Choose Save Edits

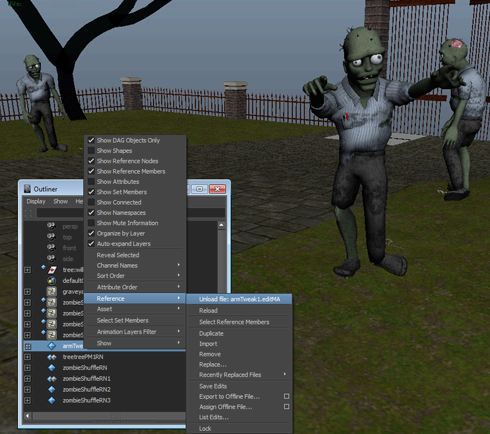coord(240,386)
